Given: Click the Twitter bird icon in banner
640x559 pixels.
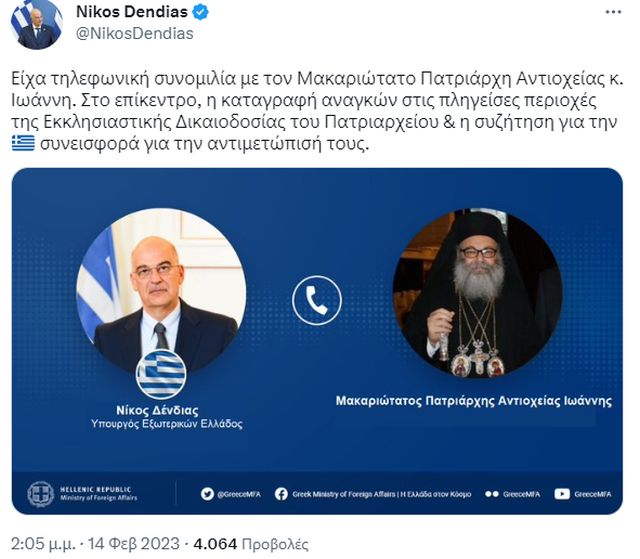Looking at the screenshot, I should click(x=207, y=494).
